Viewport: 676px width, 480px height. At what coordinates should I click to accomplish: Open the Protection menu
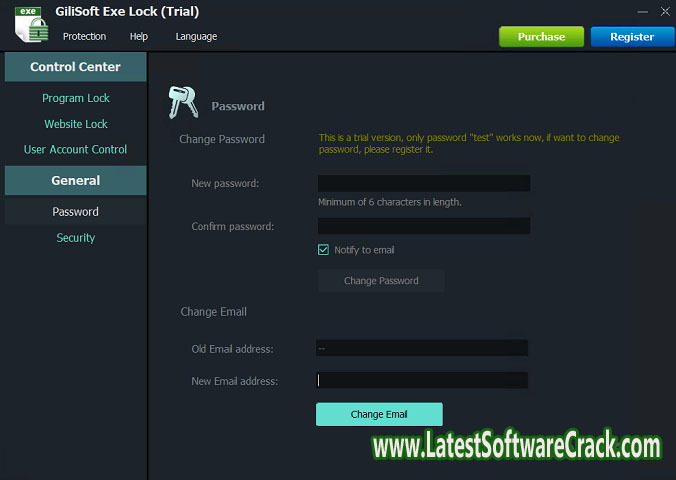pyautogui.click(x=84, y=37)
